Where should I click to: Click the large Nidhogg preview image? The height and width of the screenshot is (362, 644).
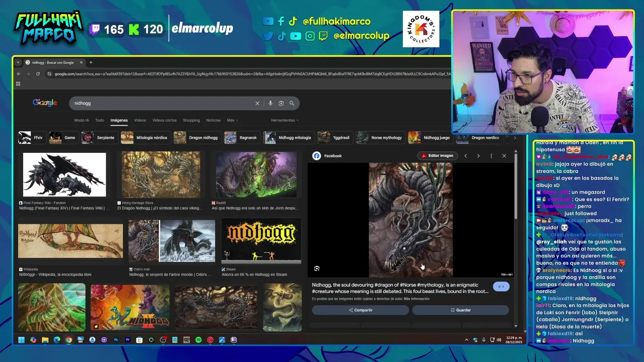tap(411, 220)
